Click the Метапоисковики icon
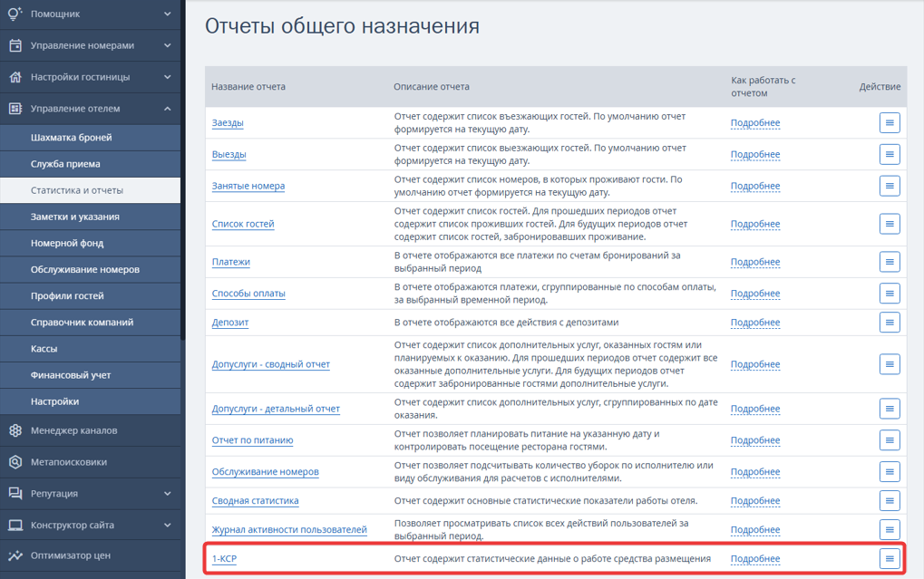Image resolution: width=924 pixels, height=579 pixels. (15, 462)
